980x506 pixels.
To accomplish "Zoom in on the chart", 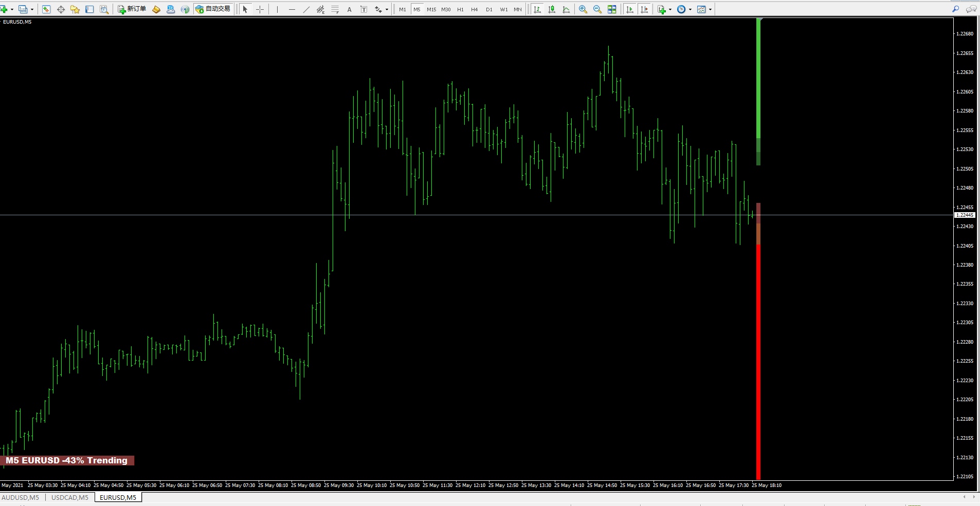I will point(583,9).
